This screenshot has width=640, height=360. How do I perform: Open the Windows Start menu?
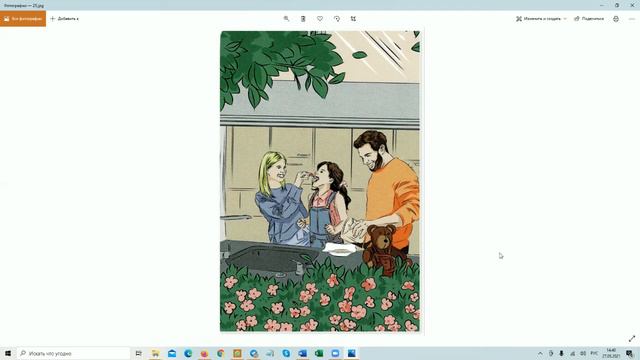(8, 353)
